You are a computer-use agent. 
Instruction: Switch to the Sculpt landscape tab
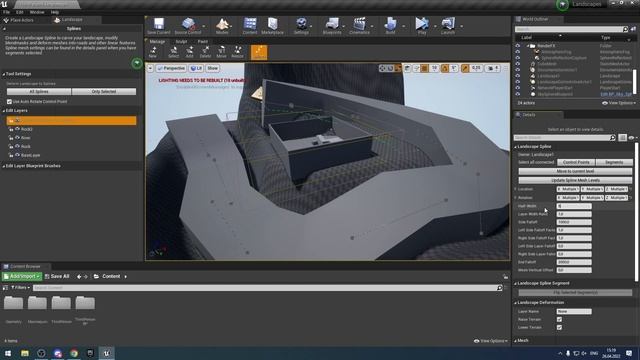[x=181, y=41]
